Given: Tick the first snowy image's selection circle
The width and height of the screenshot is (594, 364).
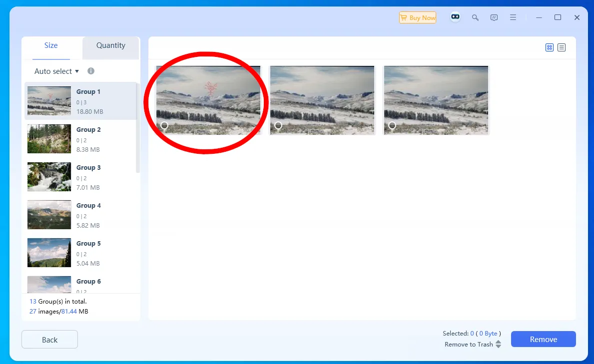Looking at the screenshot, I should click(164, 125).
